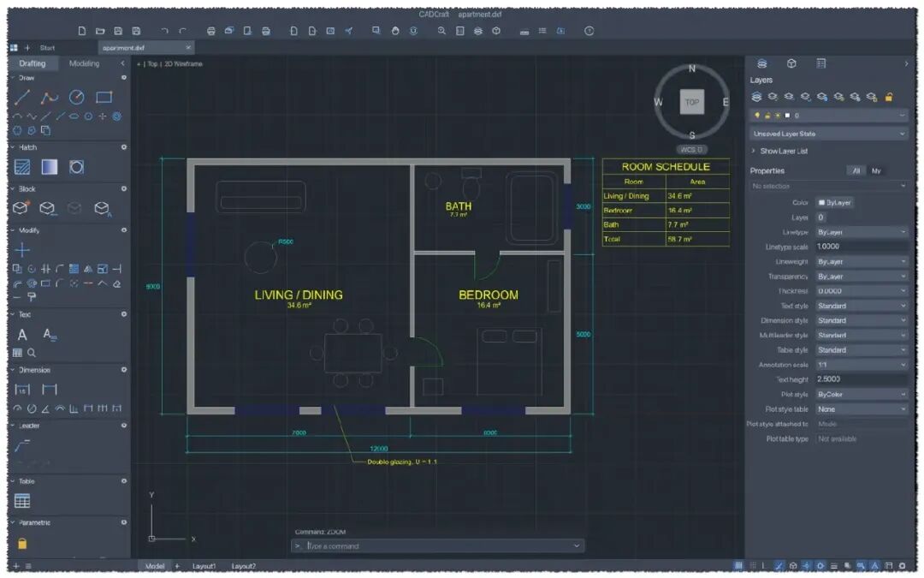Viewport: 924px width, 578px height.
Task: Open the Text style dropdown
Action: click(x=861, y=306)
